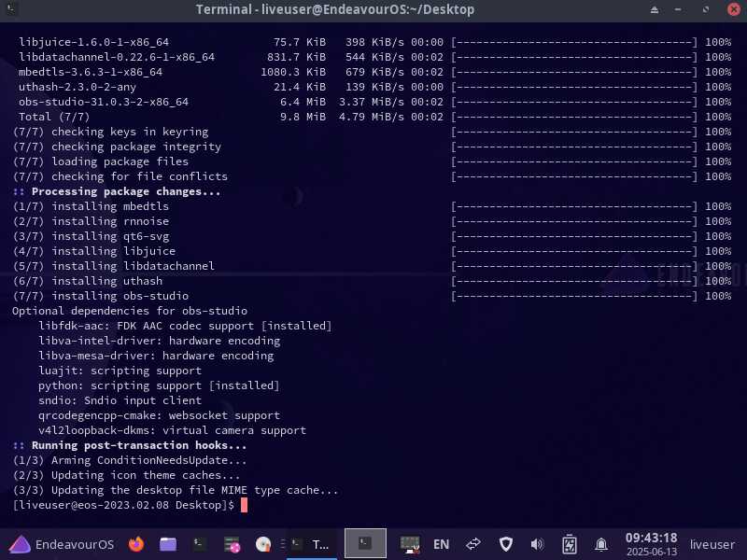Image resolution: width=747 pixels, height=560 pixels.
Task: Click 'sndio: Sndio input client' line
Action: (x=120, y=400)
